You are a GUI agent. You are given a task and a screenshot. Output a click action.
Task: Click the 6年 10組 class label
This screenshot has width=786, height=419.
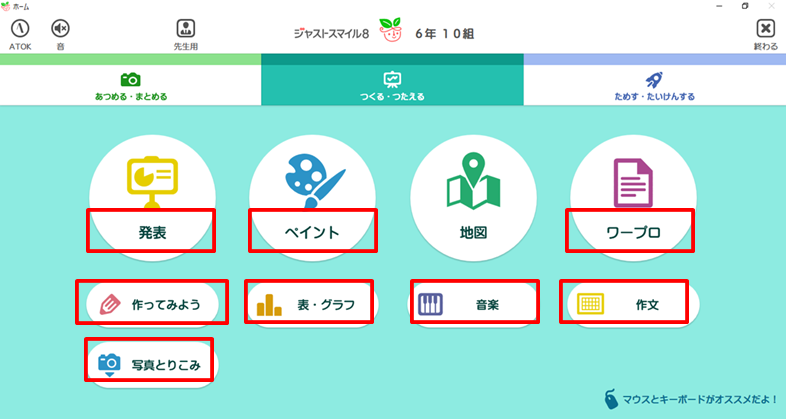(445, 34)
